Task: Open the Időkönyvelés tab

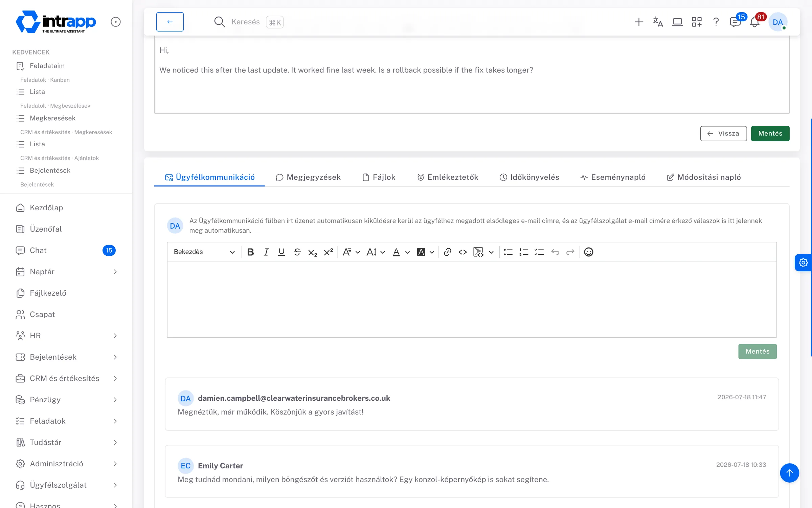Action: pyautogui.click(x=529, y=177)
